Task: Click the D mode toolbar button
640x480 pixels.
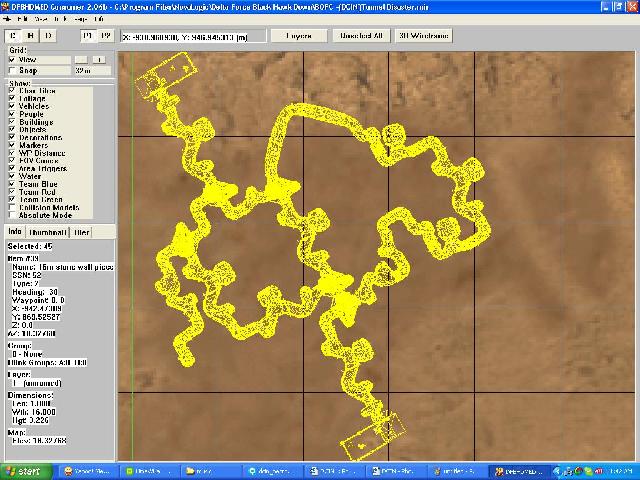Action: click(49, 36)
